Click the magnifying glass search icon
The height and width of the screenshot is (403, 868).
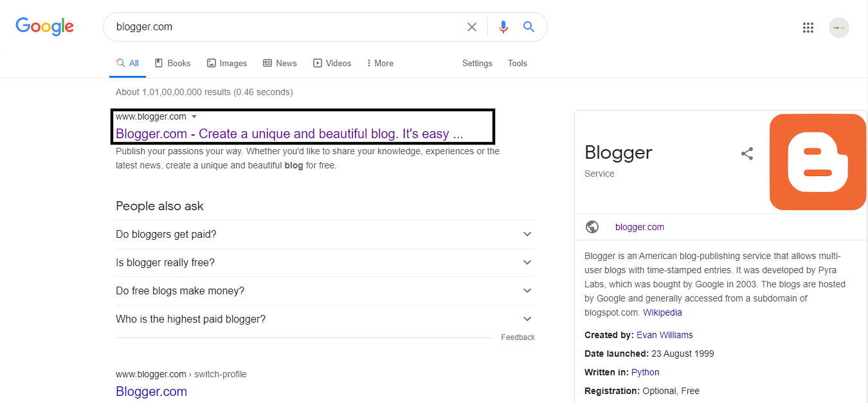tap(529, 26)
